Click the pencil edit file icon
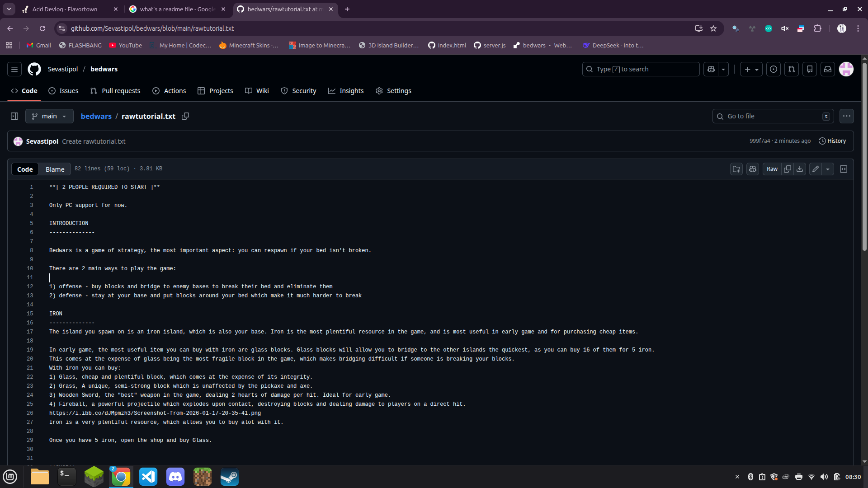The width and height of the screenshot is (868, 488). [816, 169]
